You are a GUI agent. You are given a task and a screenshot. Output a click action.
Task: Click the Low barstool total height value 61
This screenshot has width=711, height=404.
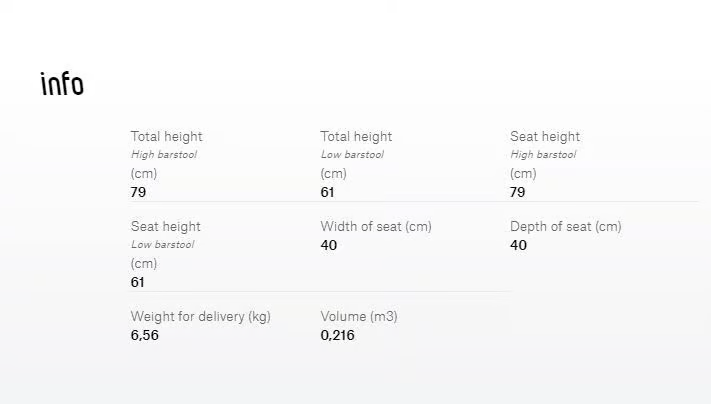[x=327, y=192]
